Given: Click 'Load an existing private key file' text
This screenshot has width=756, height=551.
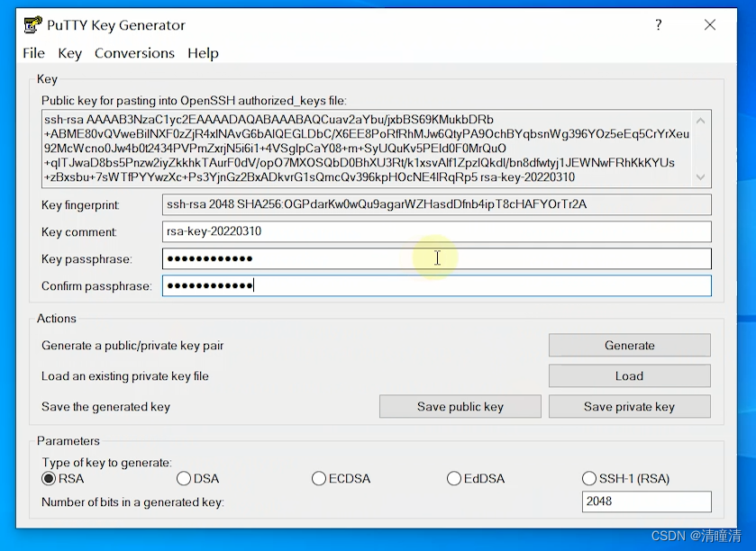Looking at the screenshot, I should click(x=125, y=376).
